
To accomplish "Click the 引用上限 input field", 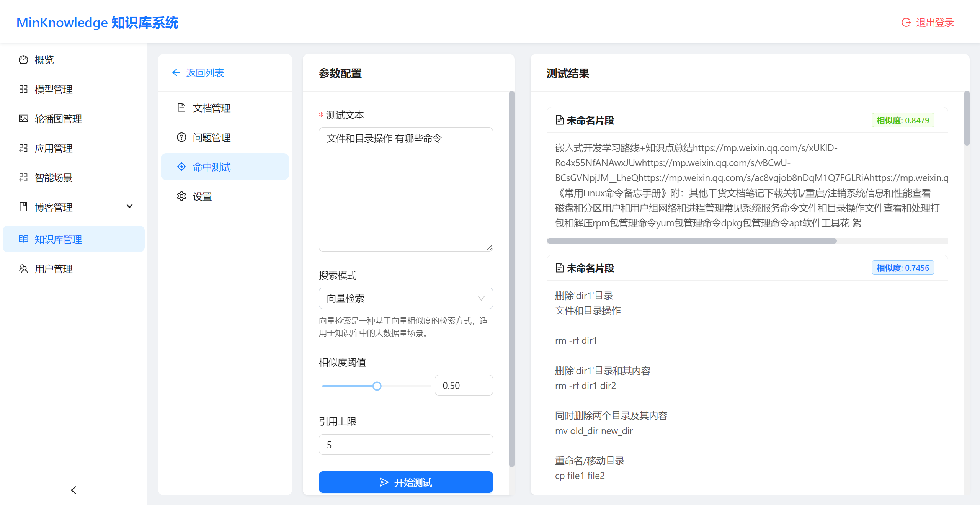I will pos(405,444).
